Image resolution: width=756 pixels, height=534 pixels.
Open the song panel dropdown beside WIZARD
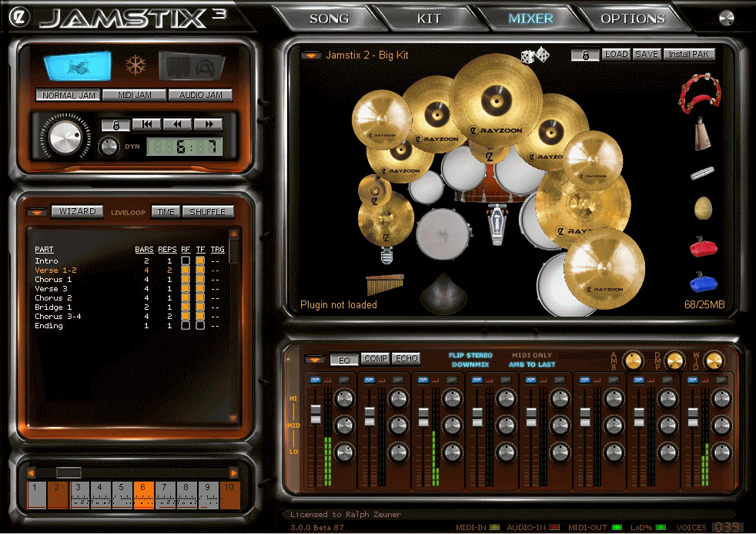[37, 212]
